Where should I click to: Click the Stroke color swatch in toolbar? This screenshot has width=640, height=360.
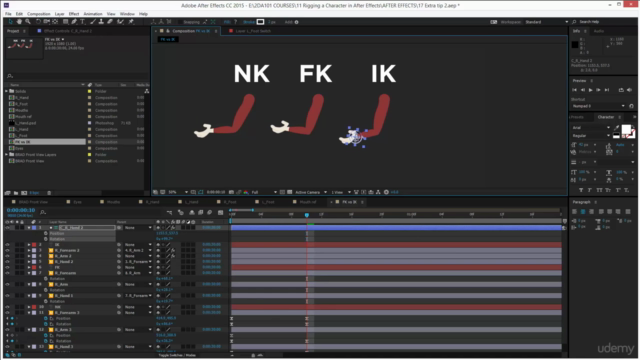(260, 22)
